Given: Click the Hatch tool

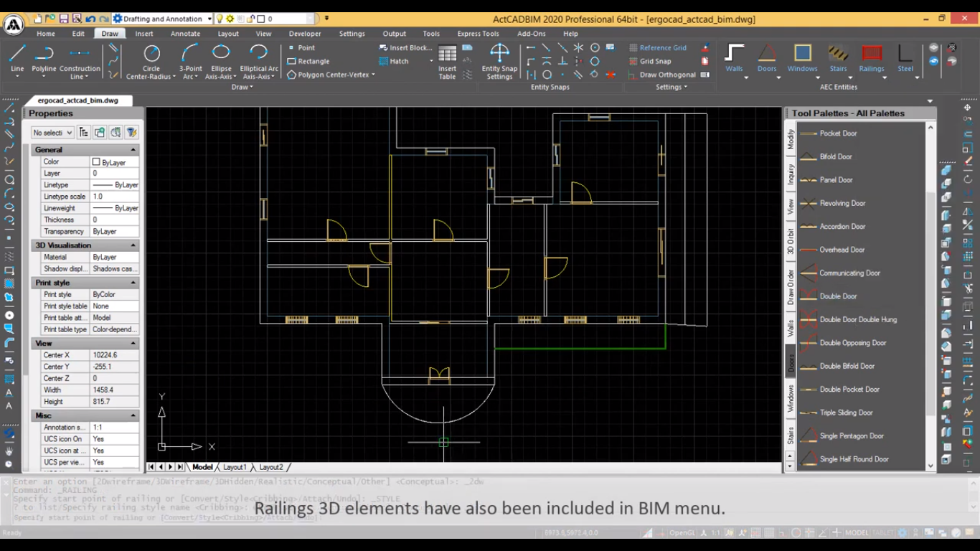Looking at the screenshot, I should coord(395,61).
